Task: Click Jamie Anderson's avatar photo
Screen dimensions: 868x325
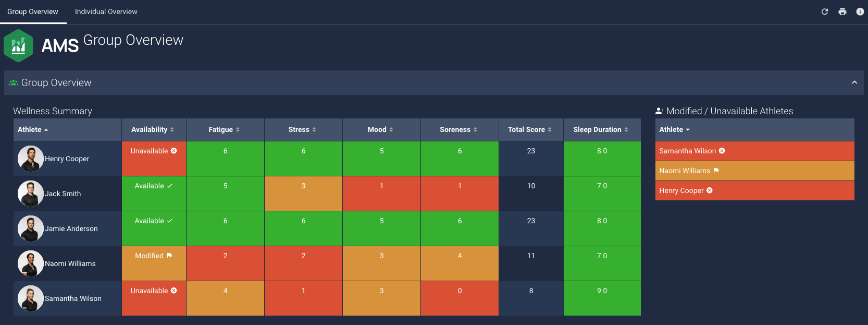Action: [31, 228]
